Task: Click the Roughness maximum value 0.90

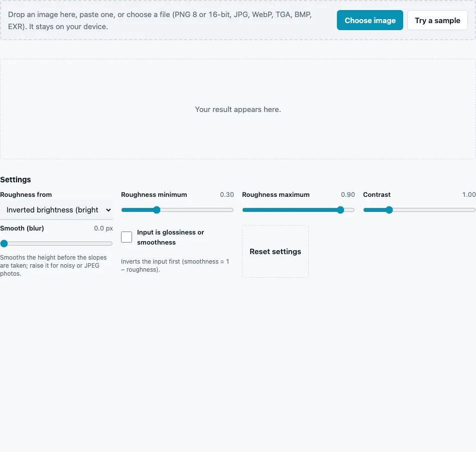Action: click(x=348, y=194)
